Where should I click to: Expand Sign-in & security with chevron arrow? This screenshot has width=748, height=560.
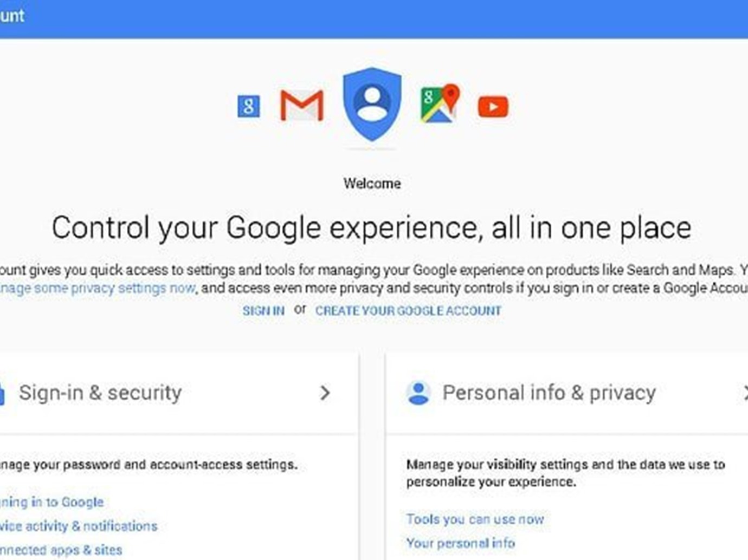click(325, 393)
